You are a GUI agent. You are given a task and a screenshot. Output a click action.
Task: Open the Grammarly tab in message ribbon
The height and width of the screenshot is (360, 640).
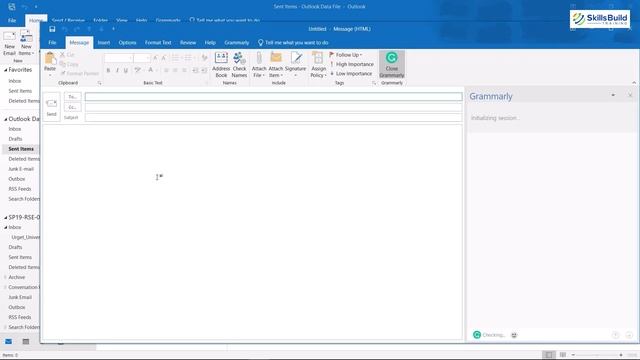237,42
